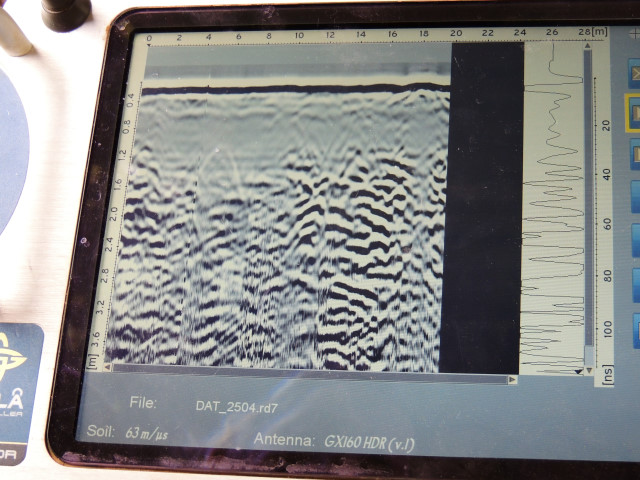Viewport: 640px width, 480px height.
Task: Click the Antenna: label
Action: [x=284, y=440]
